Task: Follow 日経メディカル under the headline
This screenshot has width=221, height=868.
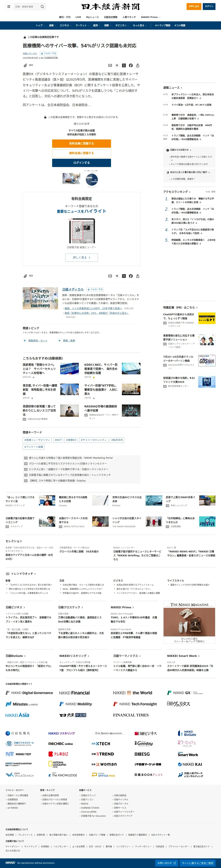Action: click(x=49, y=54)
